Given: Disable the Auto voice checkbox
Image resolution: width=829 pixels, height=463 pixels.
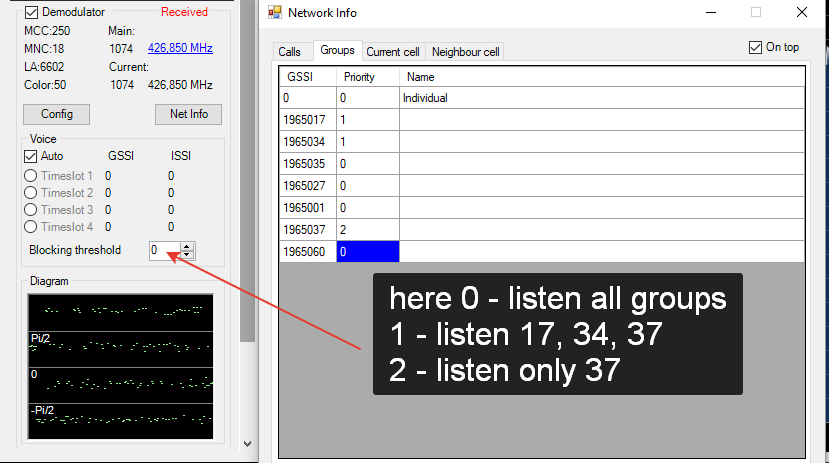Looking at the screenshot, I should pyautogui.click(x=31, y=156).
